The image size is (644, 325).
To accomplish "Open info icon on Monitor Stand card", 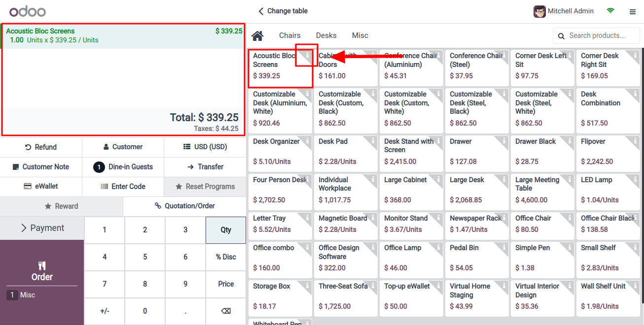I will pyautogui.click(x=438, y=218).
